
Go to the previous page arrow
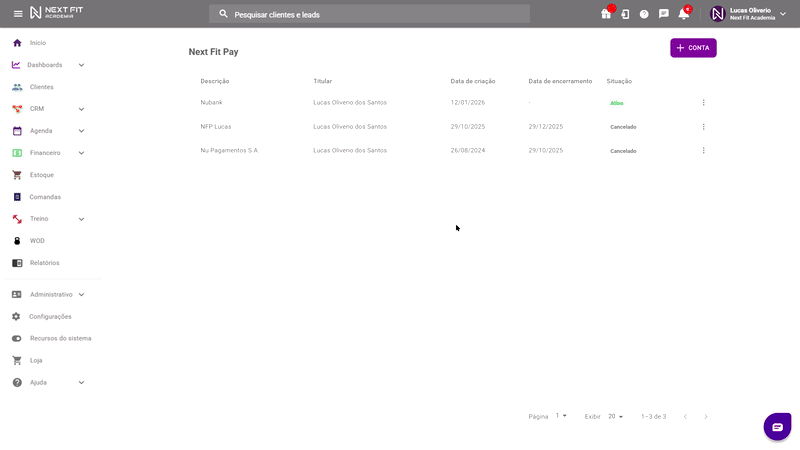685,417
